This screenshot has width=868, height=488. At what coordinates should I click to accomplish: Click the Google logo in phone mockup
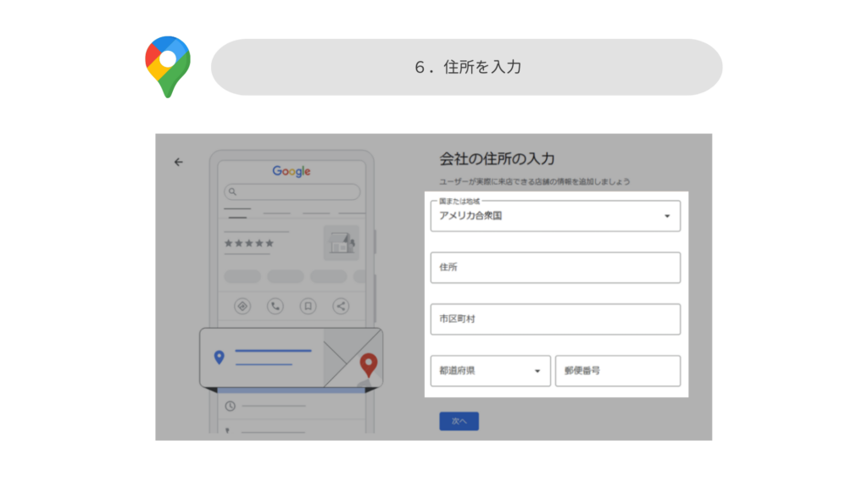point(292,171)
